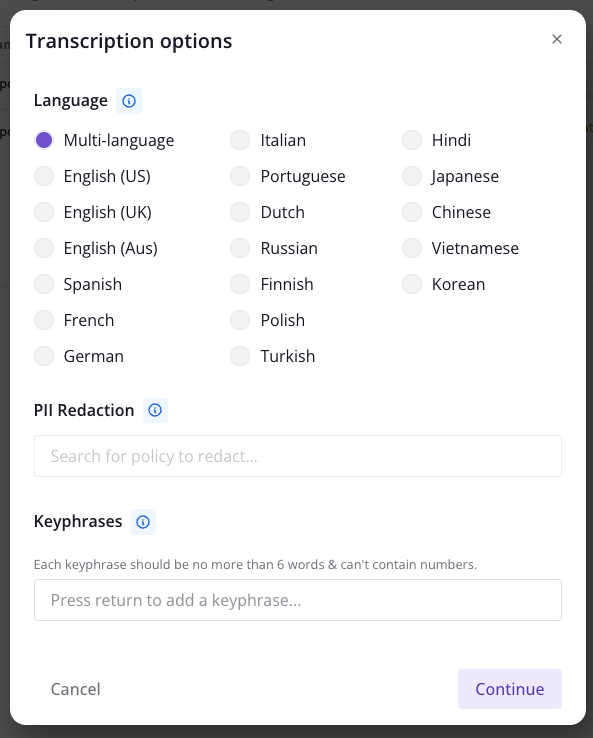
Task: Select the Hindi radio button
Action: point(412,140)
